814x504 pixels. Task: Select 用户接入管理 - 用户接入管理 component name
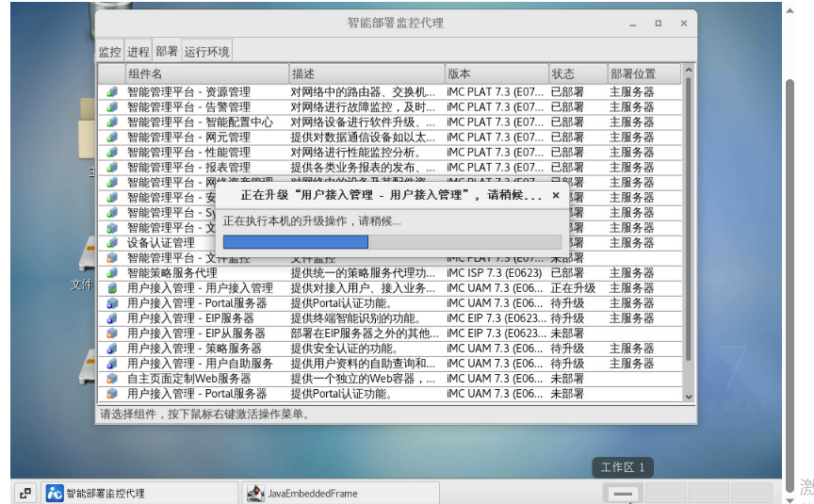[200, 287]
